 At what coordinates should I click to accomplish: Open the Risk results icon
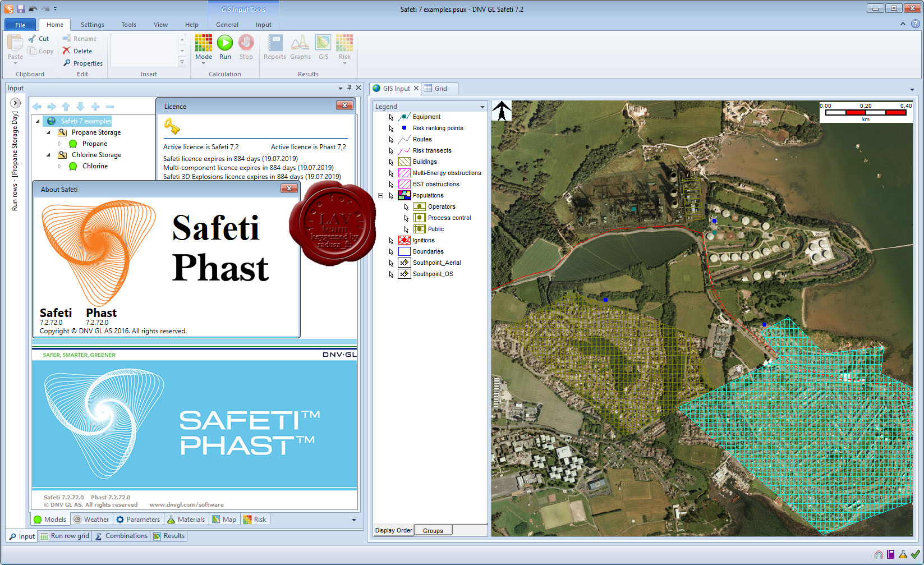point(344,43)
